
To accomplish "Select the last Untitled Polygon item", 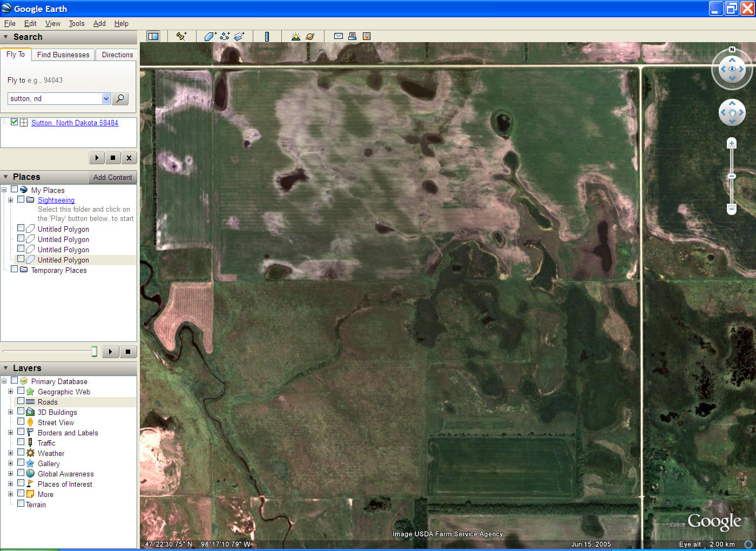I will tap(63, 260).
